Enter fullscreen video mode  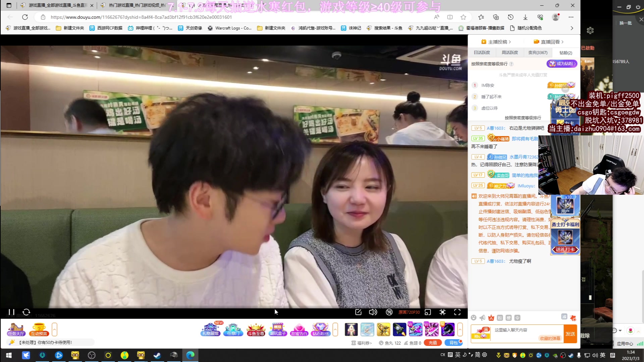(457, 312)
